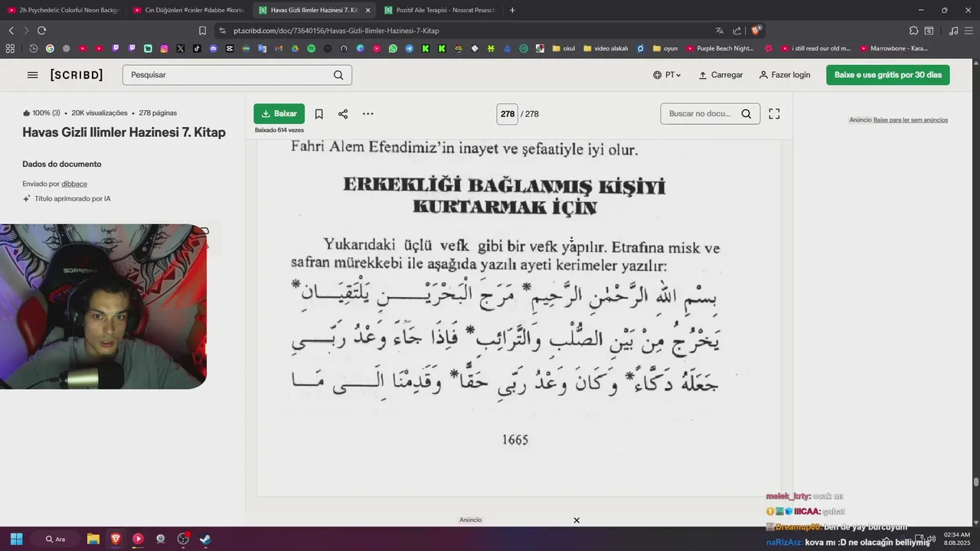This screenshot has width=980, height=551.
Task: Open the Purple Beach Night bookmark
Action: click(x=720, y=48)
